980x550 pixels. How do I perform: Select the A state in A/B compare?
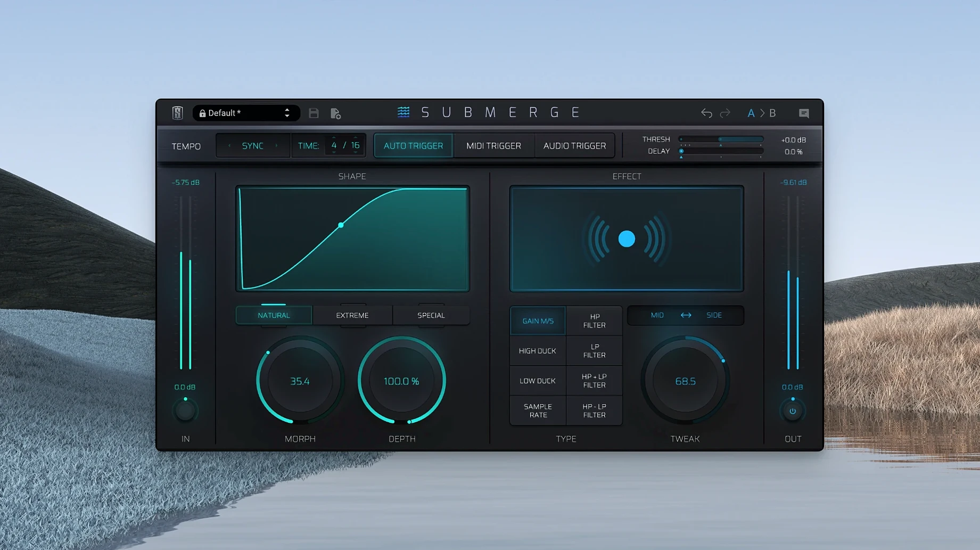click(x=751, y=113)
